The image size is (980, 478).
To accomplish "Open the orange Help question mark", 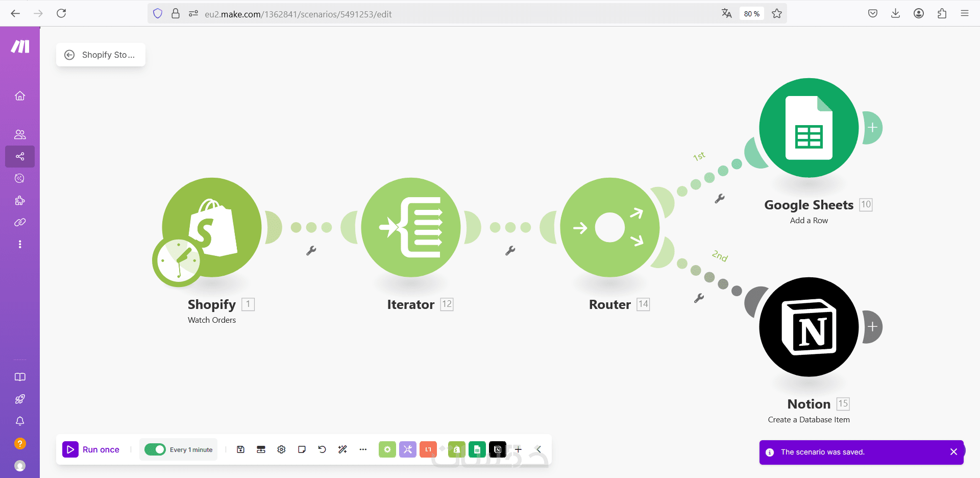I will pos(20,443).
